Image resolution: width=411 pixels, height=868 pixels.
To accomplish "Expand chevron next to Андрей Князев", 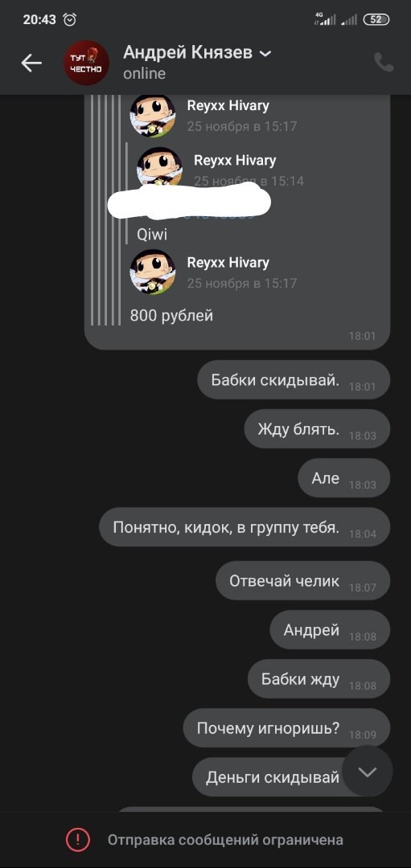I will [x=265, y=53].
